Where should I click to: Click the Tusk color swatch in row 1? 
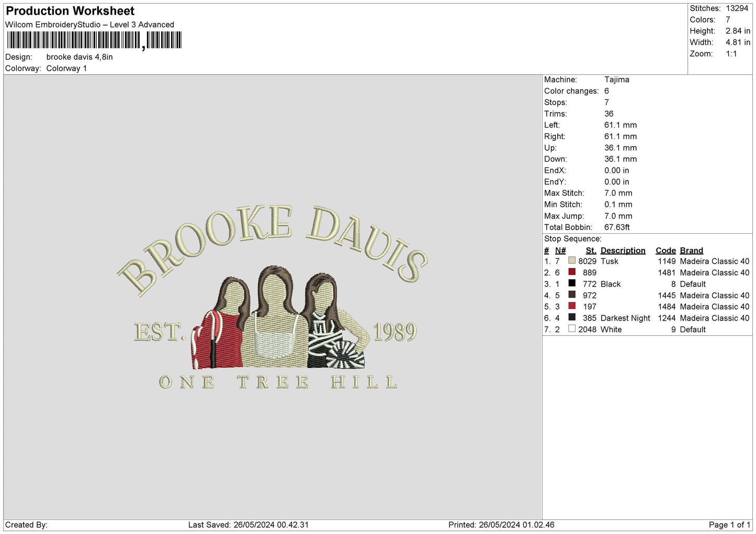pyautogui.click(x=572, y=260)
